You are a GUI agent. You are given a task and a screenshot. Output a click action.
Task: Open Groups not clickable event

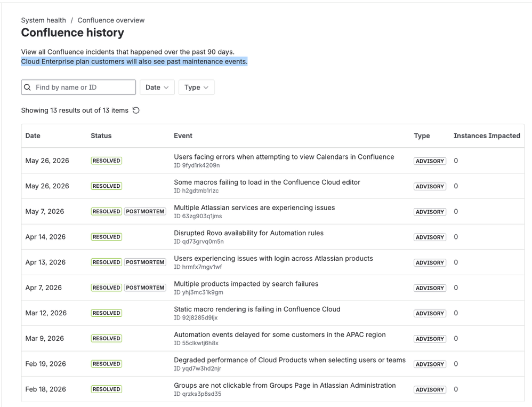coord(285,386)
